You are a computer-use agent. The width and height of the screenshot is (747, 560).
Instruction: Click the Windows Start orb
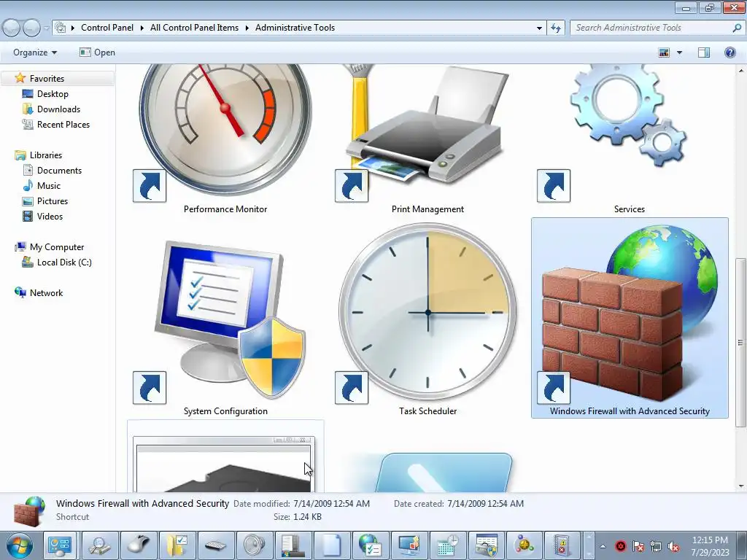click(19, 545)
